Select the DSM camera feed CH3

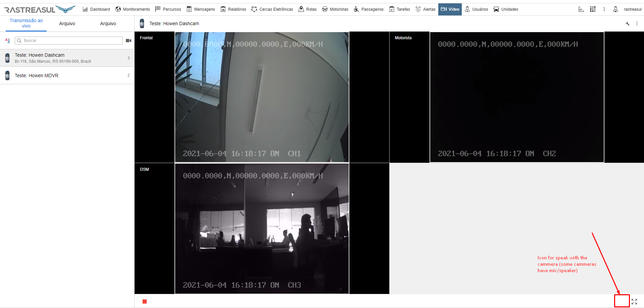pos(262,228)
